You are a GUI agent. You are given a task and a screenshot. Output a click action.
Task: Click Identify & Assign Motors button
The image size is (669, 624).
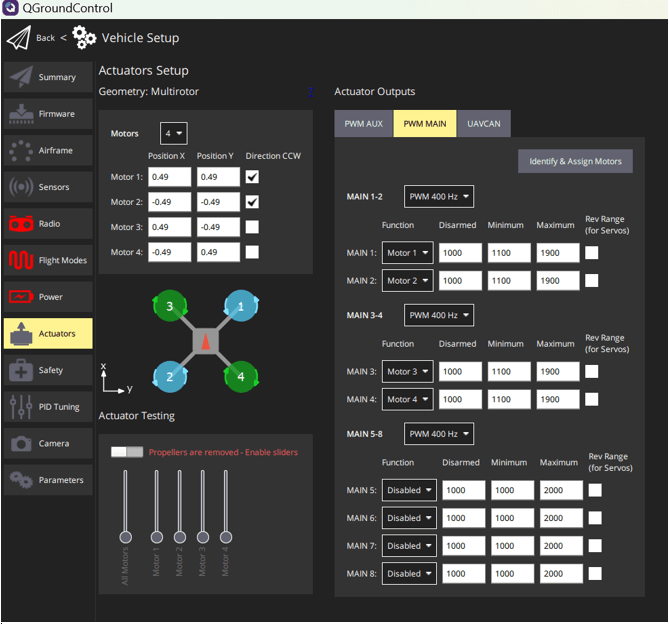click(x=574, y=161)
